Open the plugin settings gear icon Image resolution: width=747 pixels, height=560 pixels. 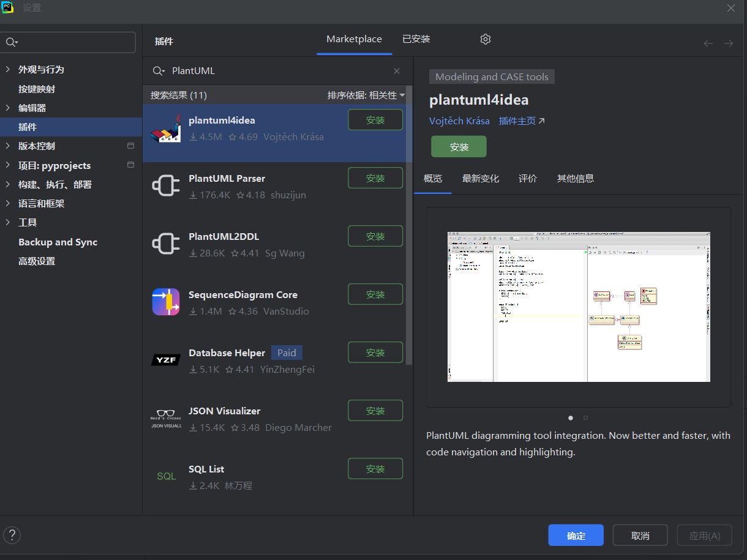click(486, 39)
